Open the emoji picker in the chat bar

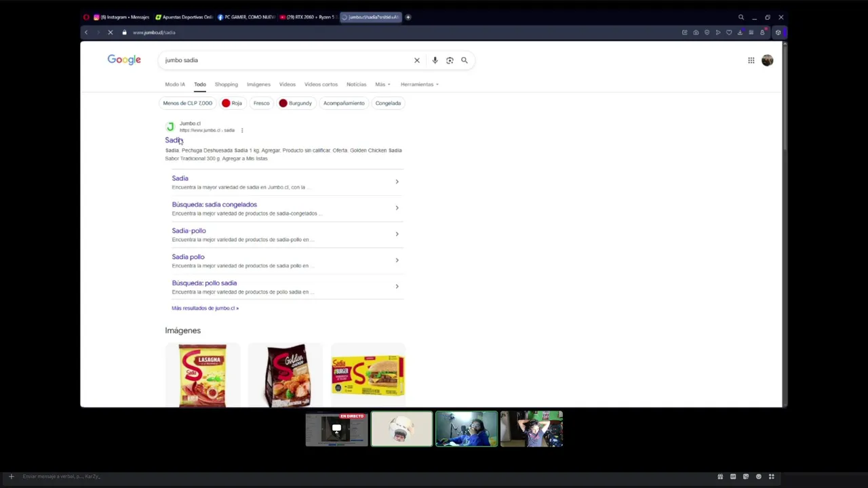tap(758, 476)
